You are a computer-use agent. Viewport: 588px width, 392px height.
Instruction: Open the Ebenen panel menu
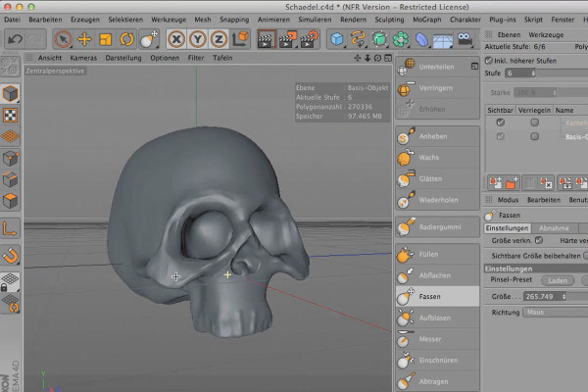pyautogui.click(x=509, y=35)
